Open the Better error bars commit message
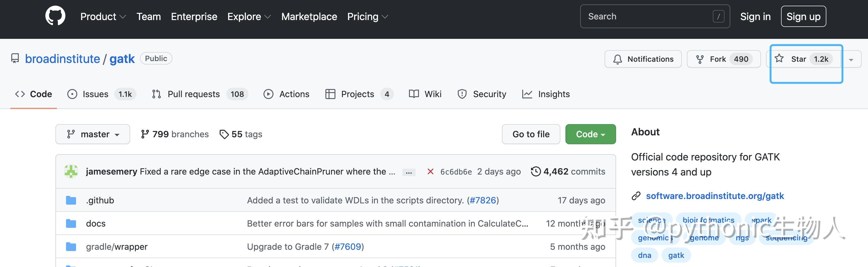 pyautogui.click(x=387, y=223)
